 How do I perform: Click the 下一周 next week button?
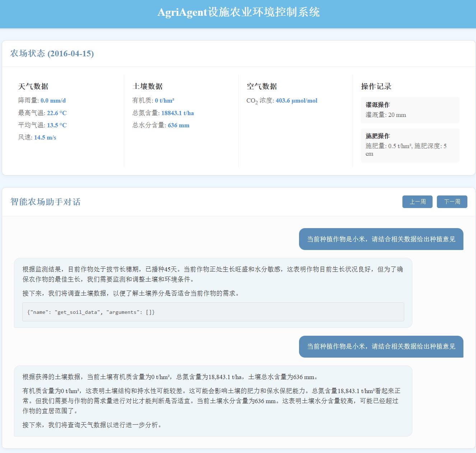pos(452,202)
